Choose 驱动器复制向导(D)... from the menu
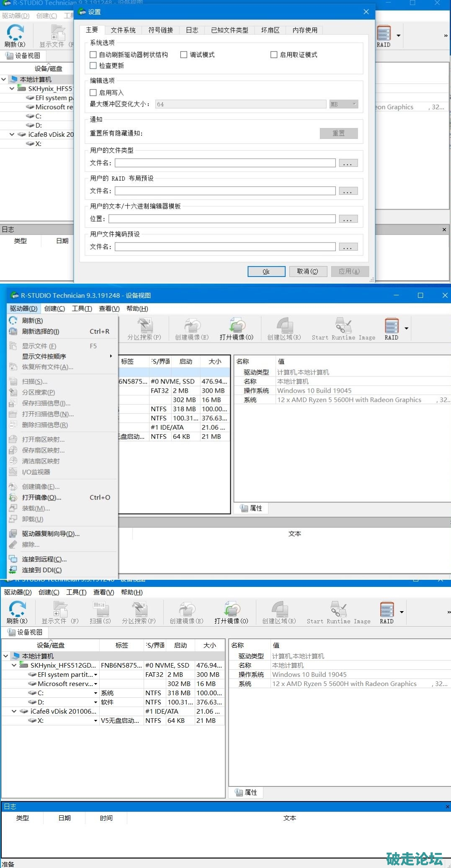Screen dimensions: 451x868 pyautogui.click(x=50, y=534)
